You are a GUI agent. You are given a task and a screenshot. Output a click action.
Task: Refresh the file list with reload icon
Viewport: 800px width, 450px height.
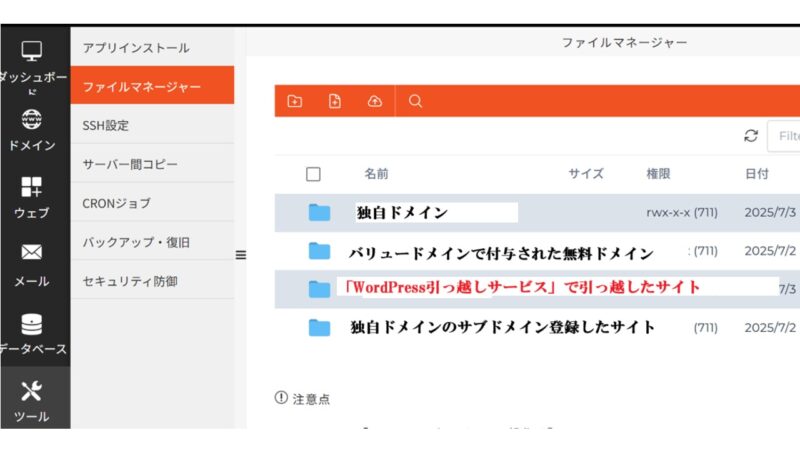click(x=751, y=136)
